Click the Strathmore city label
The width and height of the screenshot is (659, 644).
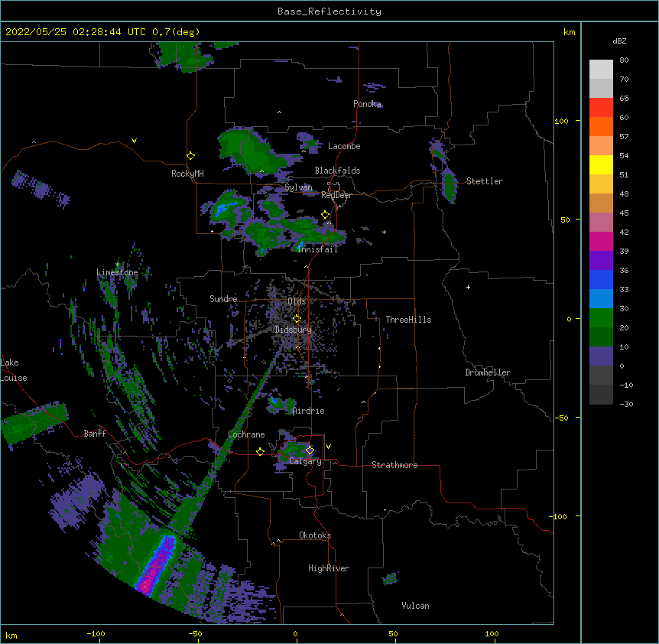(x=394, y=465)
